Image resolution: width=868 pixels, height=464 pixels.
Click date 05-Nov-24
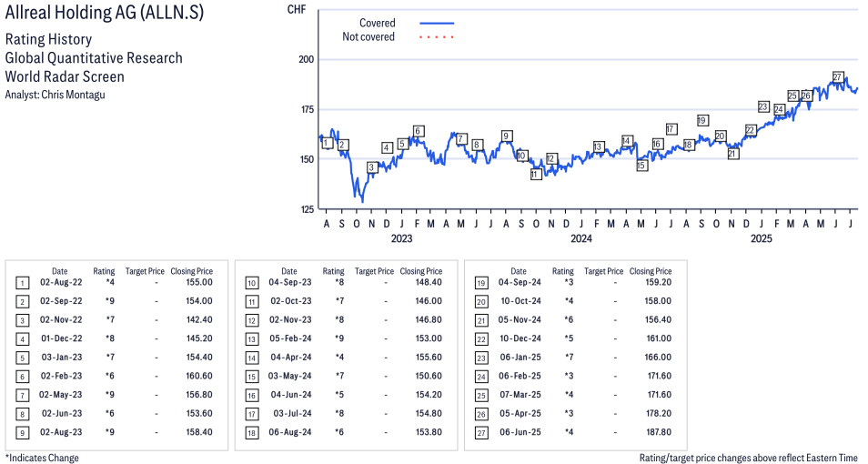pos(520,320)
